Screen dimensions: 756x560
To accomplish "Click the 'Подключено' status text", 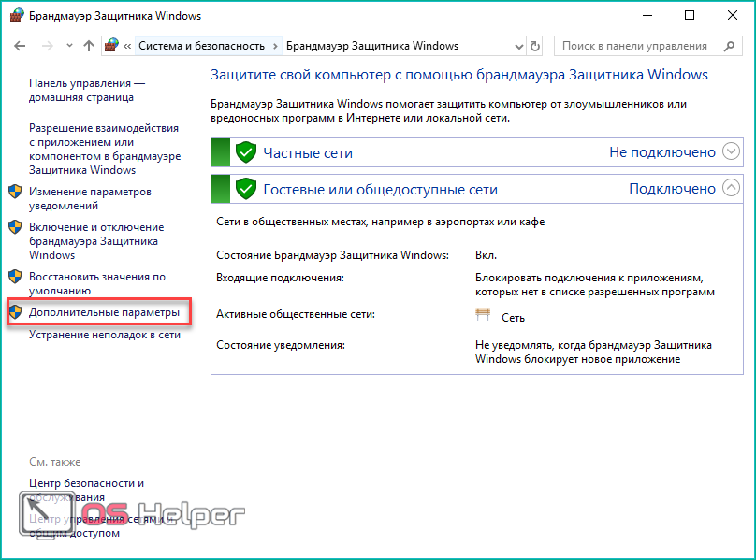I will 672,189.
